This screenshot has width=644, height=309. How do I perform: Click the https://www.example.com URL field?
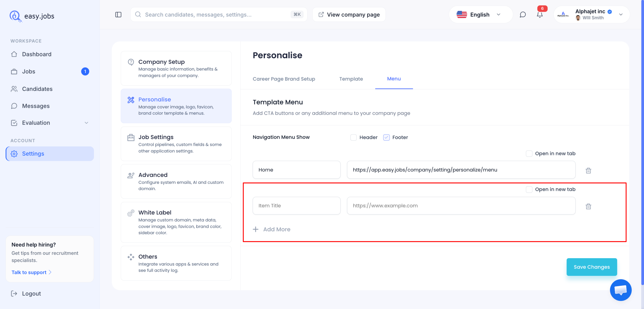click(x=461, y=205)
